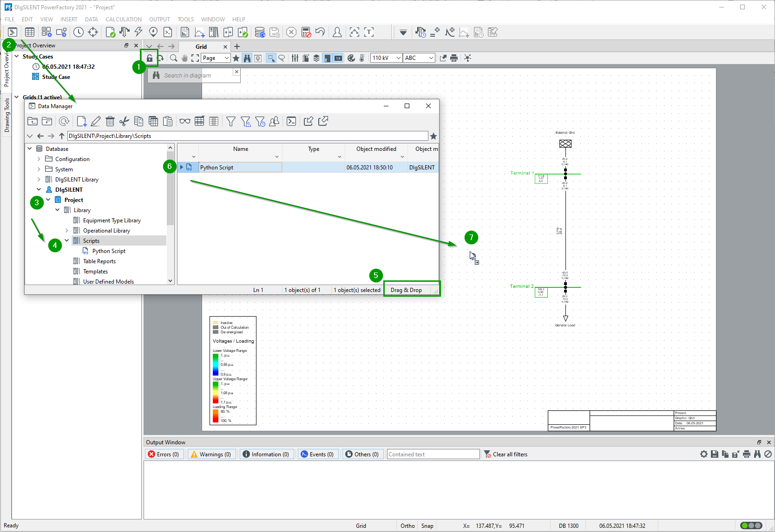Expand the Configuration folder node
The width and height of the screenshot is (775, 532).
(x=39, y=159)
